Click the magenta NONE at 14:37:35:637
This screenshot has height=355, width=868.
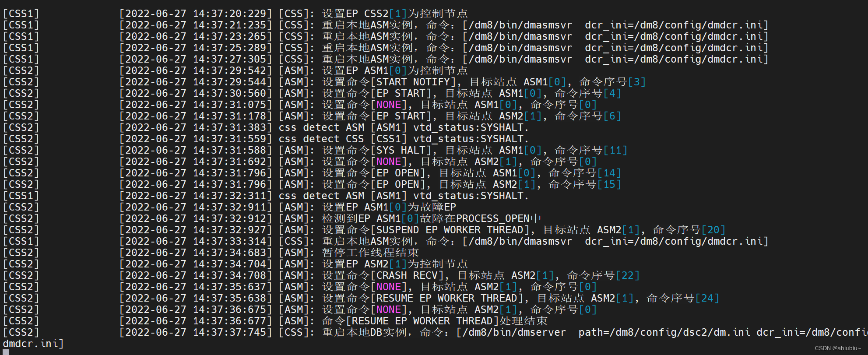pyautogui.click(x=389, y=287)
